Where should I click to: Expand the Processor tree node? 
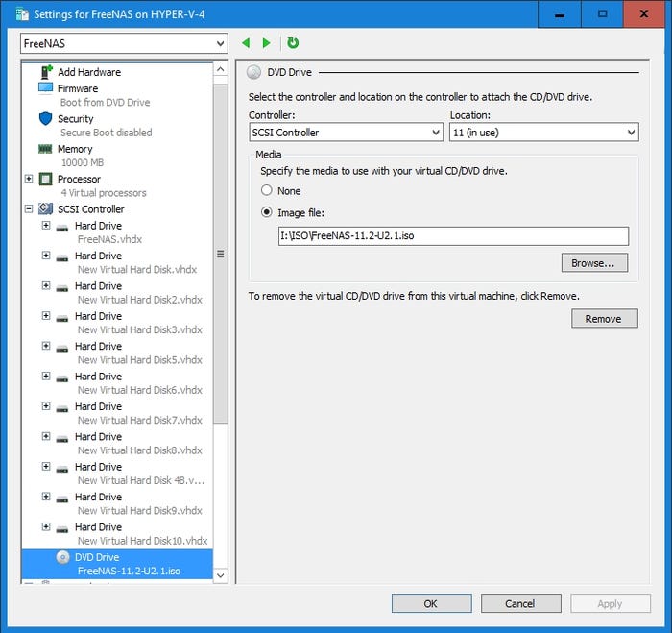pos(29,179)
